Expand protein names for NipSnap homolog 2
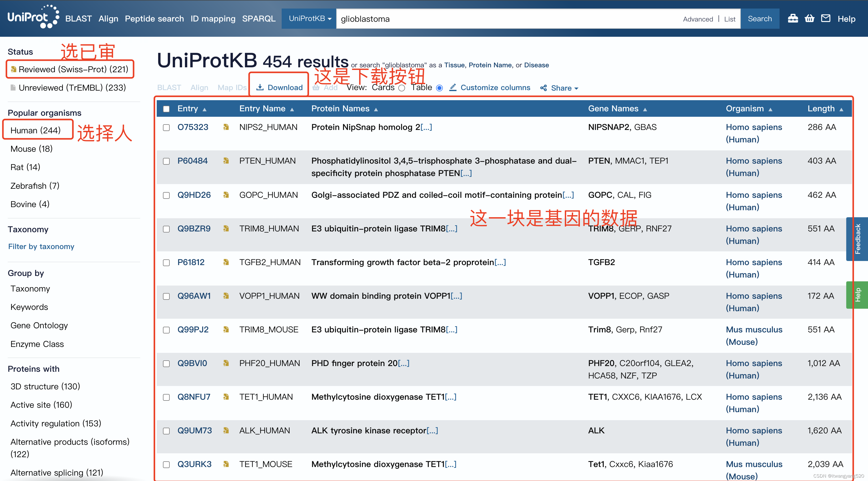This screenshot has height=481, width=868. (426, 127)
